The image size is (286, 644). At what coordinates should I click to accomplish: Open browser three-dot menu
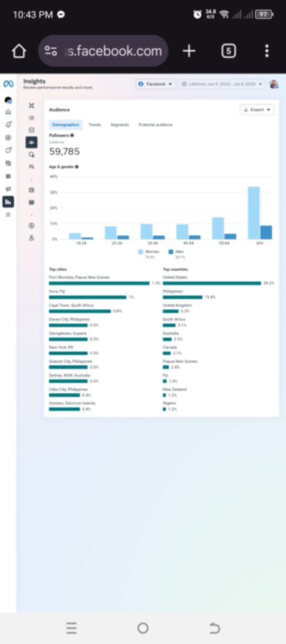[266, 51]
